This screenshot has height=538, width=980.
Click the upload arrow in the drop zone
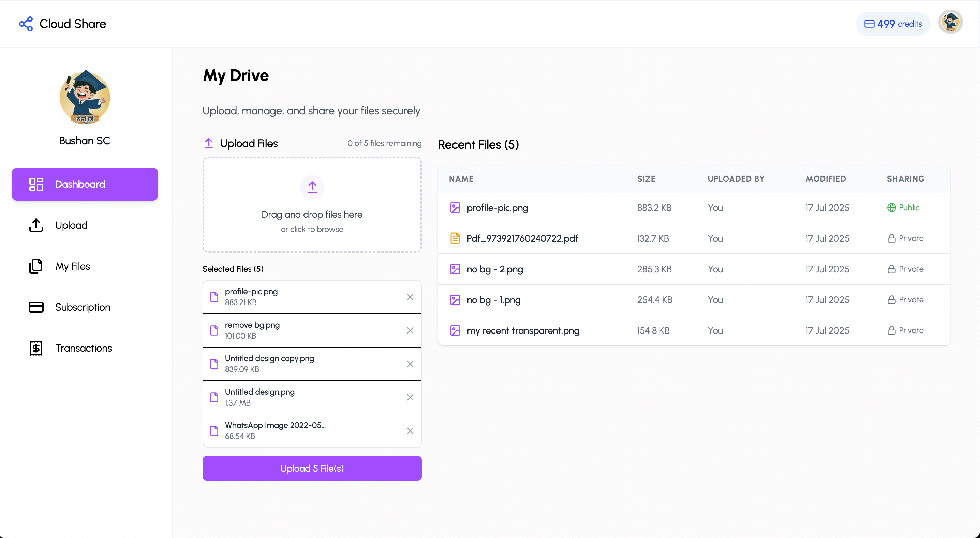312,187
